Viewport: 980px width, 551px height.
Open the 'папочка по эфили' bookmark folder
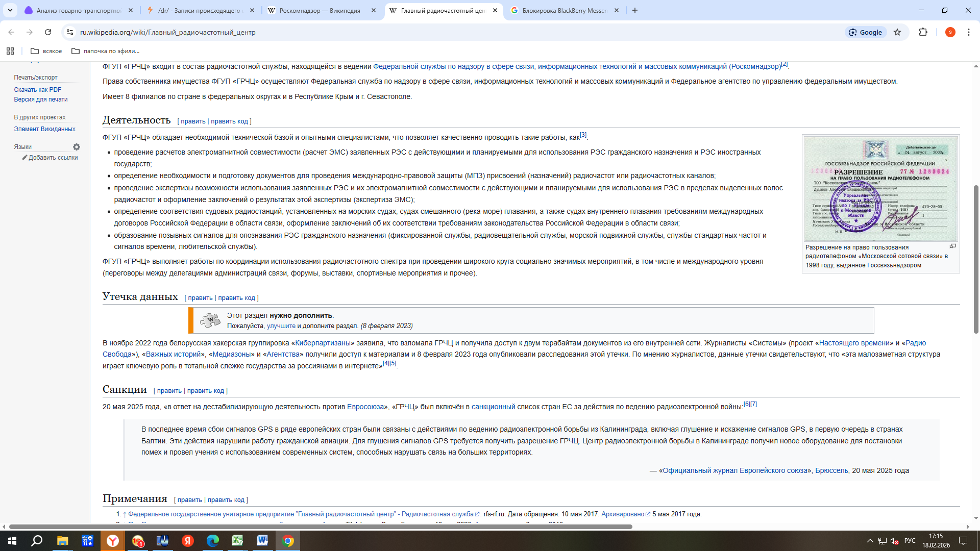[x=106, y=51]
